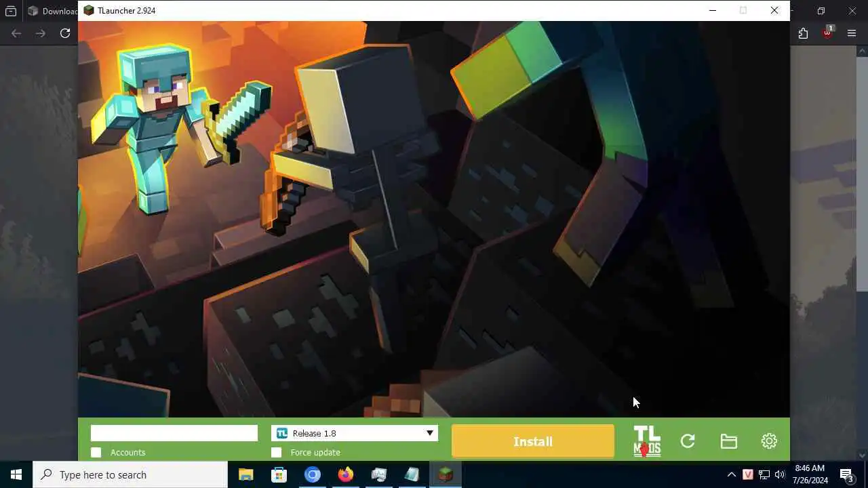Click red V tray icon
Screen dimensions: 868x488
coord(747,474)
